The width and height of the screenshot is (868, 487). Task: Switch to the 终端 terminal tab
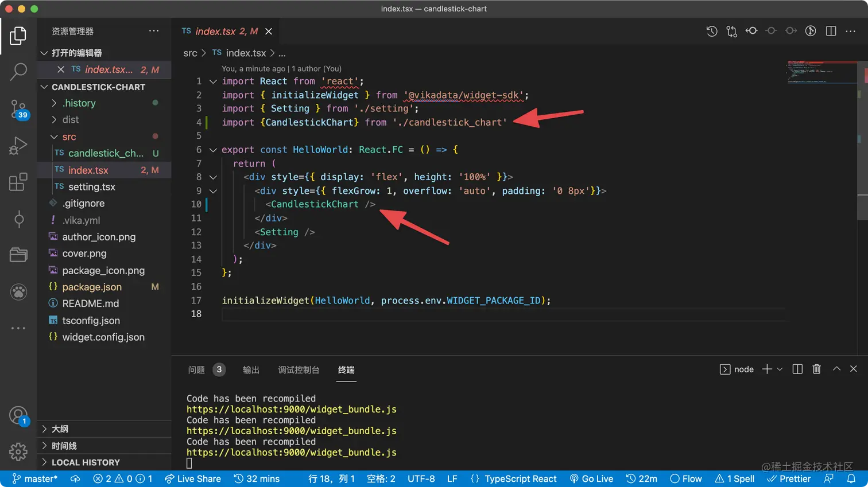click(x=346, y=370)
